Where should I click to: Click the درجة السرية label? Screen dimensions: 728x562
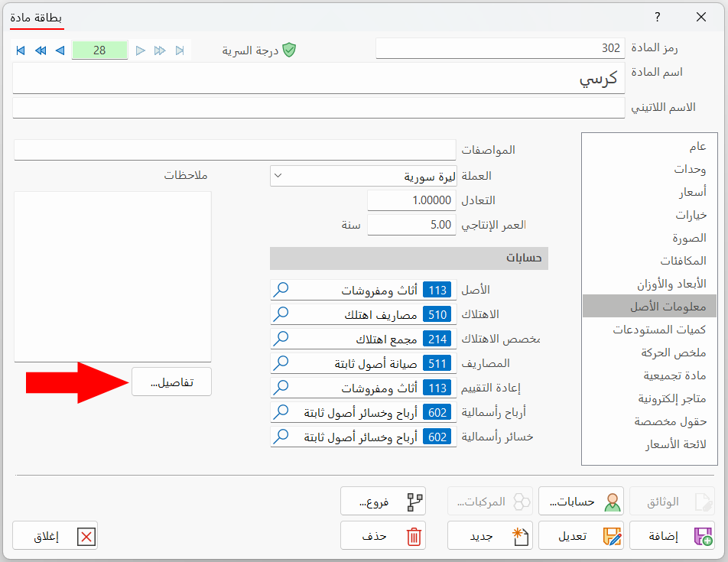point(250,50)
